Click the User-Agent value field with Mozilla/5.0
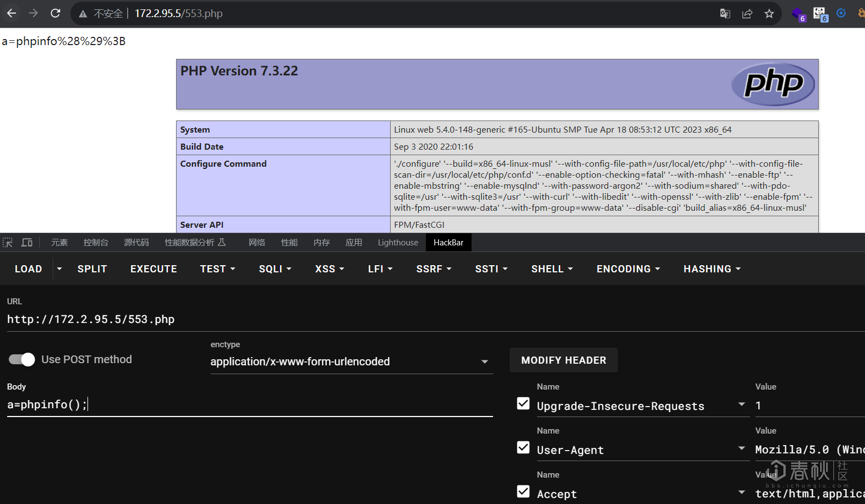 tap(810, 450)
